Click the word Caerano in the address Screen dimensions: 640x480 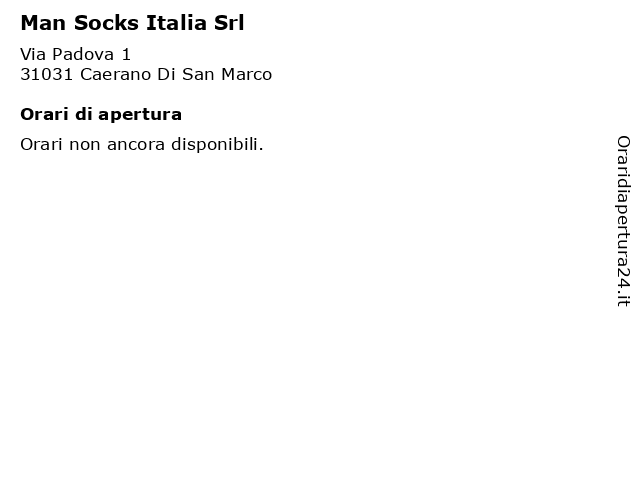[x=116, y=74]
